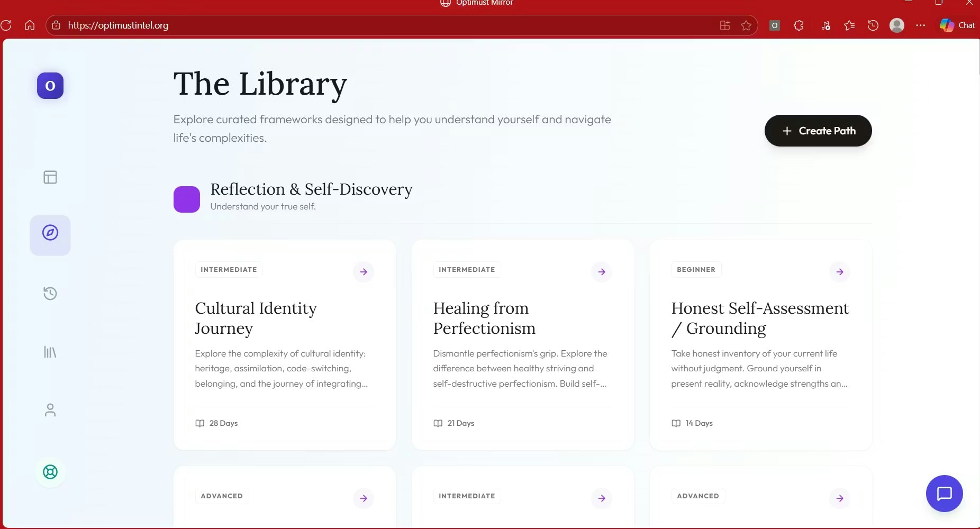Select the compass explore icon in sidebar
The image size is (980, 529).
(50, 233)
